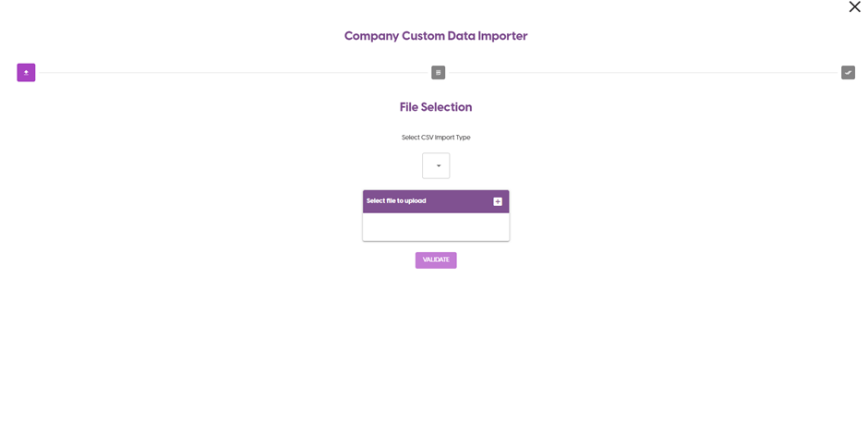
Task: Select the second wizard step indicator
Action: [x=438, y=73]
